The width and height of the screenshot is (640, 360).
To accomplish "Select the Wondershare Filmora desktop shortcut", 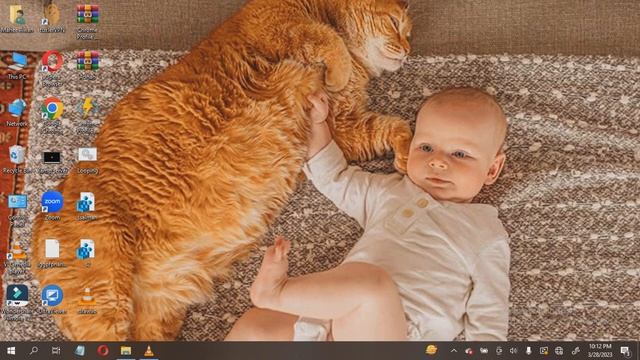I will point(17,296).
